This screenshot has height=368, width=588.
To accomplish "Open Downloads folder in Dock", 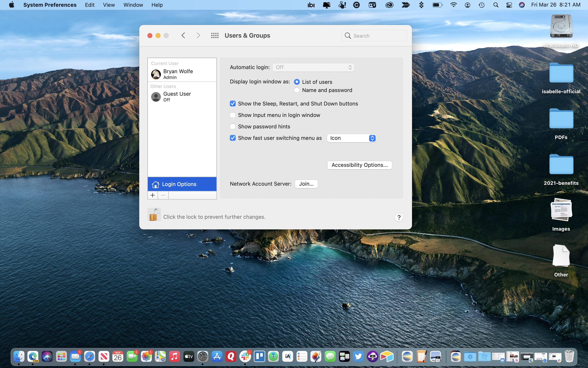I will 470,357.
